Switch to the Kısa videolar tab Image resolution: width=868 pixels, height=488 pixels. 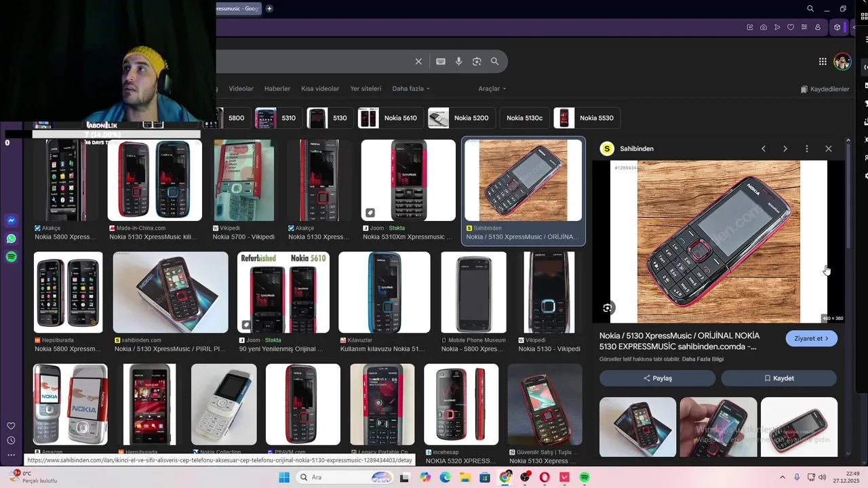(x=320, y=89)
